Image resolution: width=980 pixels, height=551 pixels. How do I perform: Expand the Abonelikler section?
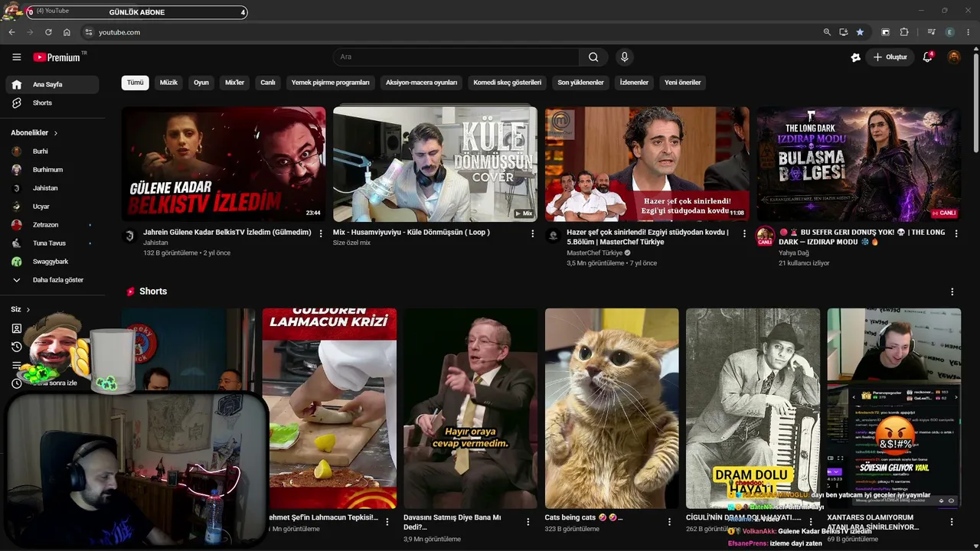pyautogui.click(x=34, y=133)
